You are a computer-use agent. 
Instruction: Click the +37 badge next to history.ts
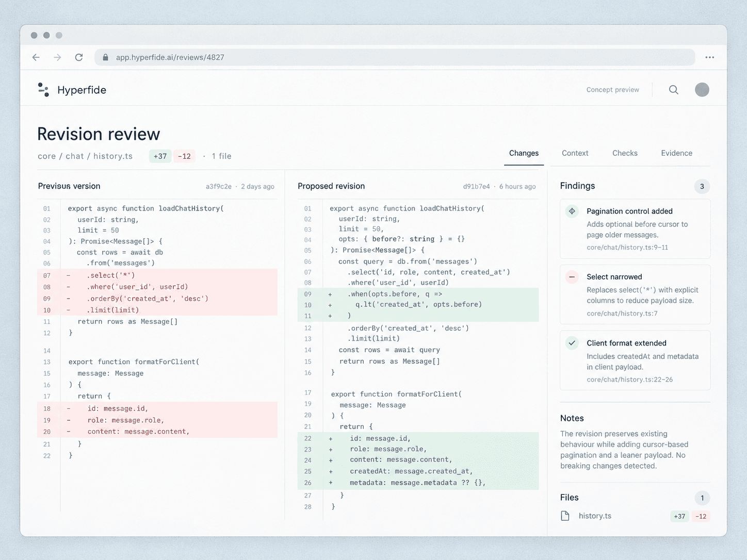(679, 516)
